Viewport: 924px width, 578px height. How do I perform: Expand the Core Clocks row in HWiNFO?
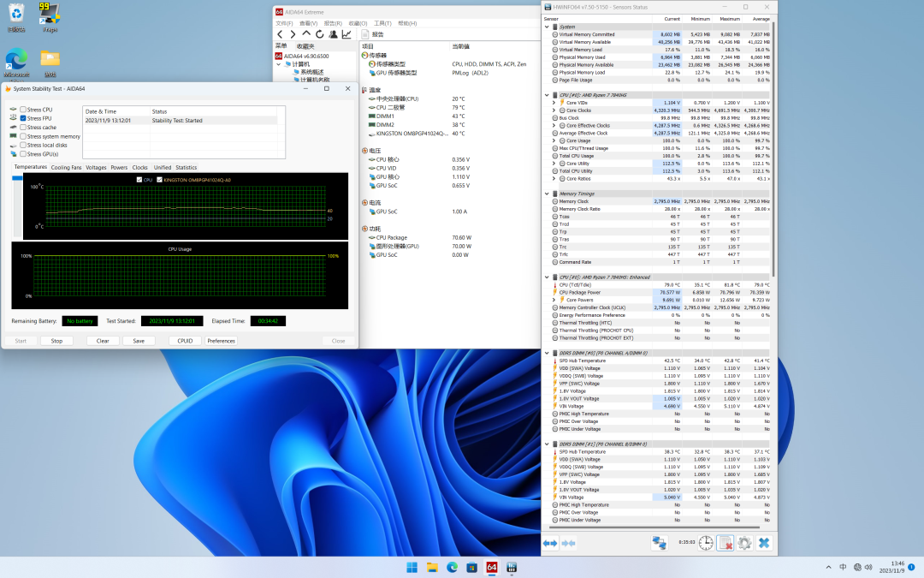pos(554,110)
